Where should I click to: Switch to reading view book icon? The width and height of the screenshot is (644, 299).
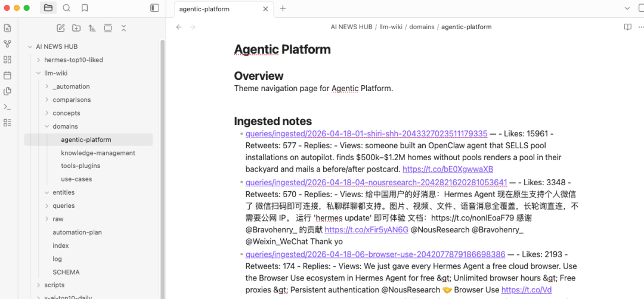point(627,27)
